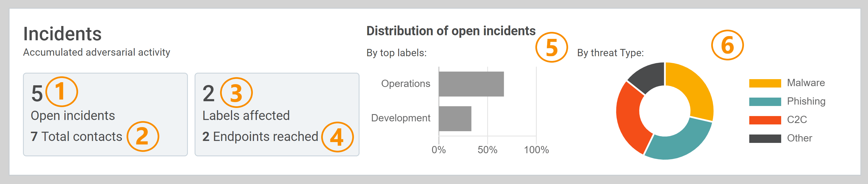Select the Malware legend color swatch
The image size is (868, 184).
click(x=765, y=83)
